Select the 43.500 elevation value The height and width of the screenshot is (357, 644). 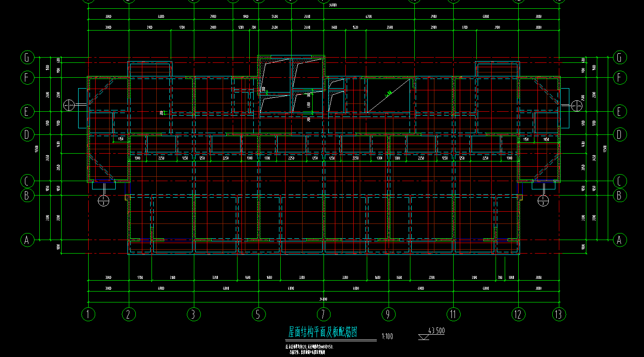click(437, 330)
